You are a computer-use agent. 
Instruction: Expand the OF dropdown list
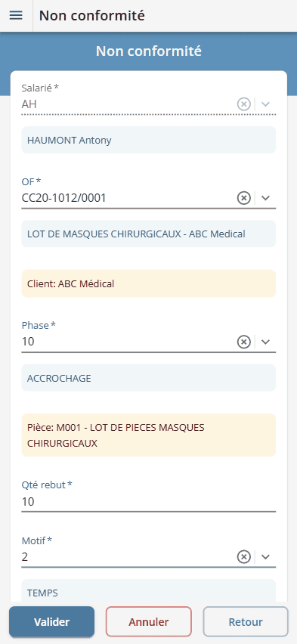click(265, 198)
